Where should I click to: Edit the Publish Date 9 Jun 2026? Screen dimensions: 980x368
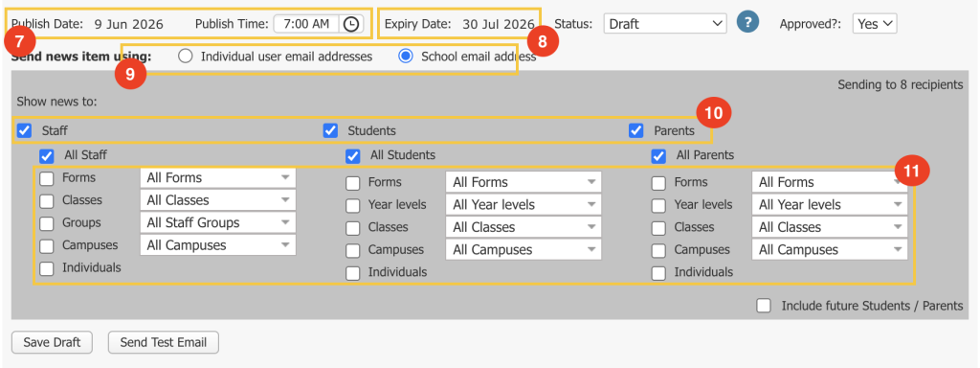129,24
